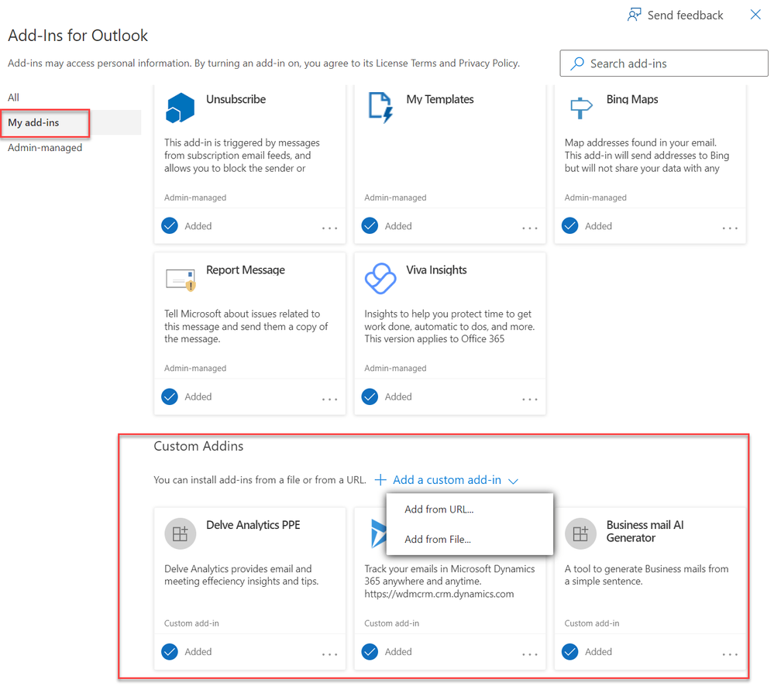Open more options for Unsubscribe add-in
Viewport: 774px width, 700px height.
[330, 228]
